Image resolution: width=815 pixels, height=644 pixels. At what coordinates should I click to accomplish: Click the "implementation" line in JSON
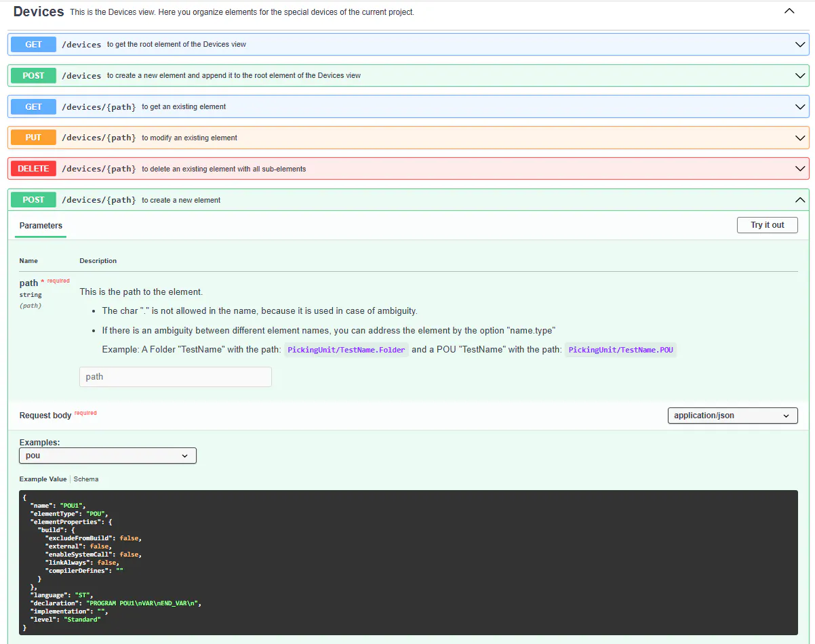coord(69,611)
